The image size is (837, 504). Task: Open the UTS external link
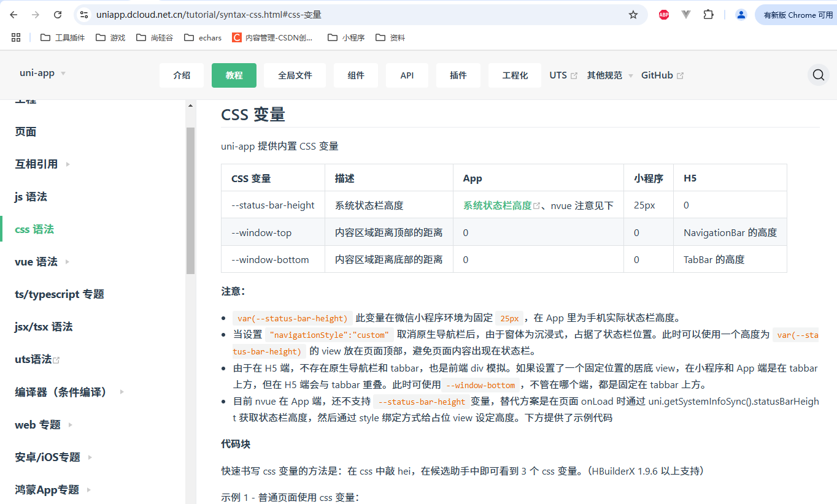click(563, 75)
